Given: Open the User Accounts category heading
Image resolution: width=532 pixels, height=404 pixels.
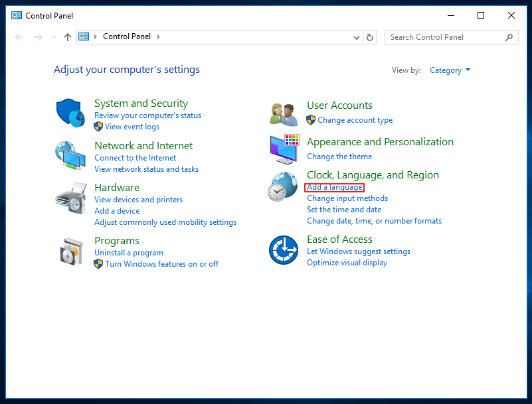Looking at the screenshot, I should tap(339, 105).
